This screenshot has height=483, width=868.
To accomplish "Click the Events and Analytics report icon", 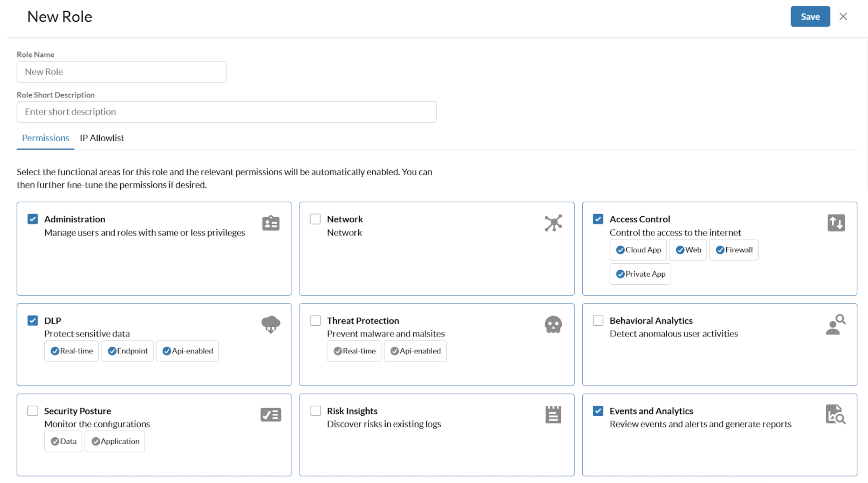I will click(x=835, y=415).
